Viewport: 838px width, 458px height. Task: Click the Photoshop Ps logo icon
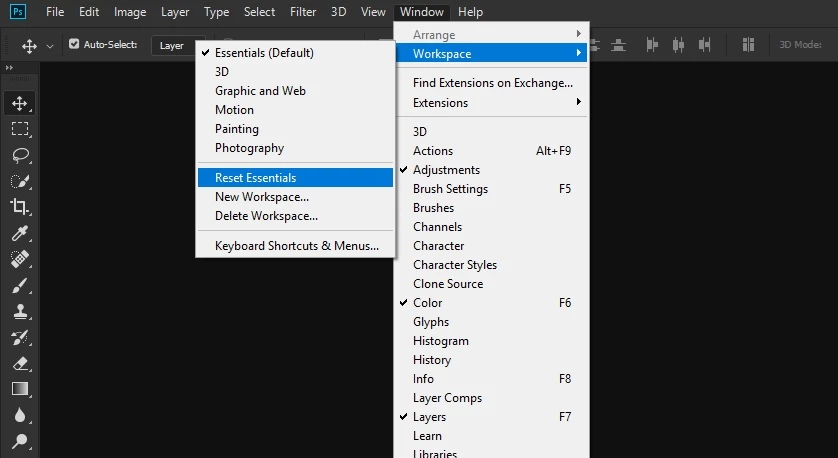point(18,11)
